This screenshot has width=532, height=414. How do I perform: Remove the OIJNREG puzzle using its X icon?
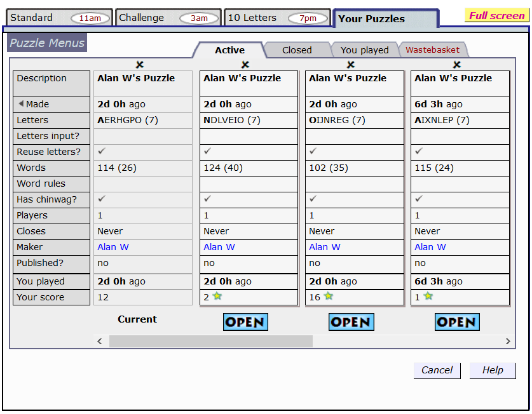(x=351, y=65)
